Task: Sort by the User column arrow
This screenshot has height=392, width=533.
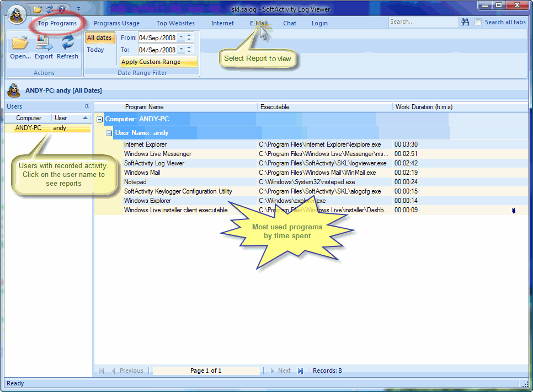Action: click(85, 118)
